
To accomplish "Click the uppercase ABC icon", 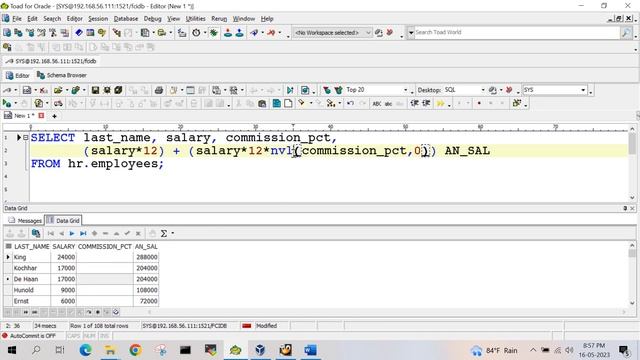I will 377,103.
